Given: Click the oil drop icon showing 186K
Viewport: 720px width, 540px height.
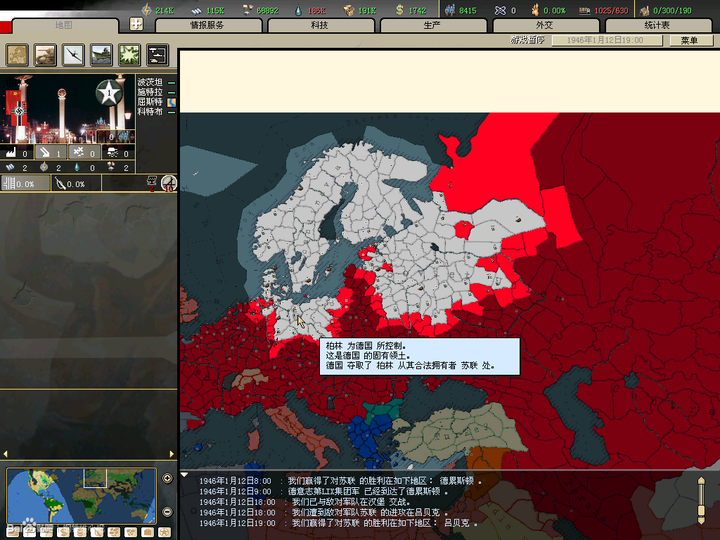Looking at the screenshot, I should point(298,10).
